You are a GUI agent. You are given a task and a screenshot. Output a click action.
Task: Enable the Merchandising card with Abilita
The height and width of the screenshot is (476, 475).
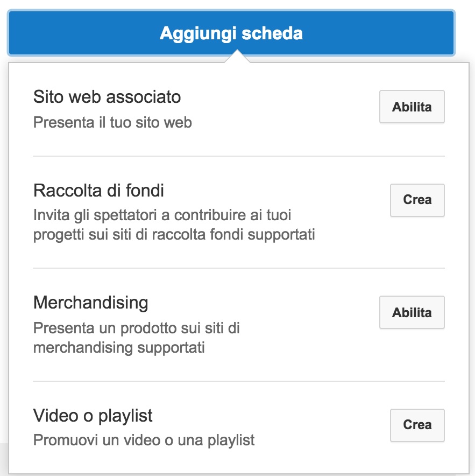tap(412, 312)
